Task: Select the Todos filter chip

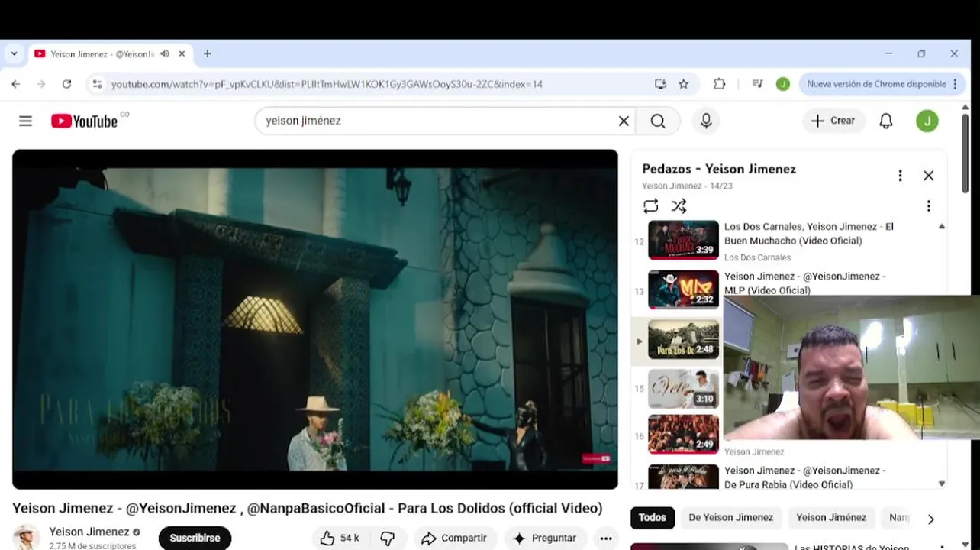Action: (x=652, y=517)
